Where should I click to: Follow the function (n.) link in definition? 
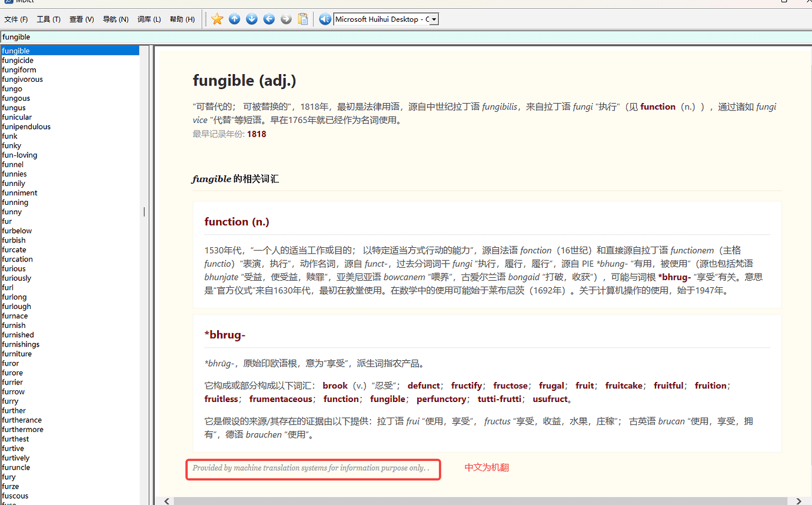pos(658,107)
